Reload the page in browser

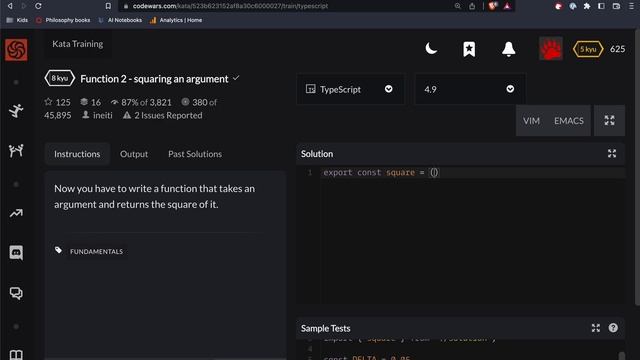click(38, 6)
